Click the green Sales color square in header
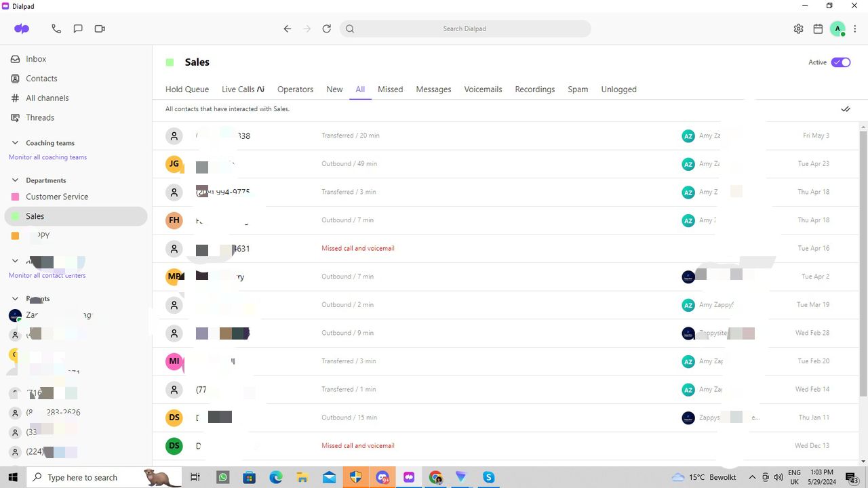 (x=170, y=62)
